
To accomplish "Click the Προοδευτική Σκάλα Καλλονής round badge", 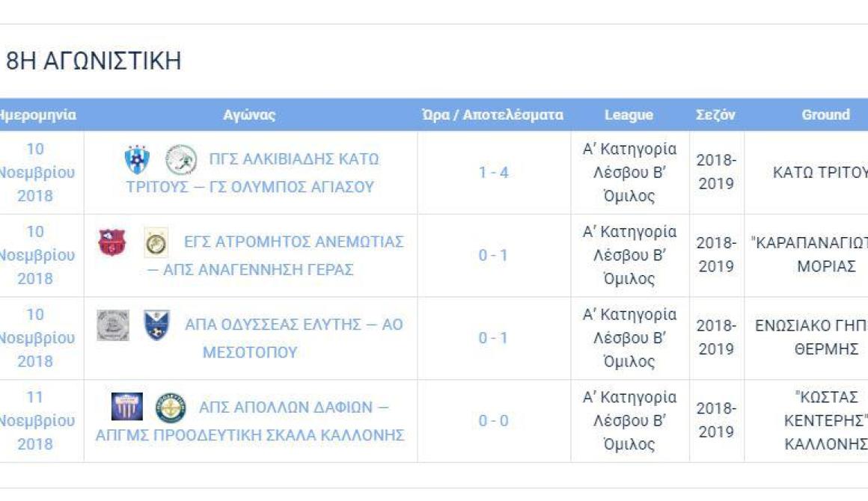I will tap(171, 408).
